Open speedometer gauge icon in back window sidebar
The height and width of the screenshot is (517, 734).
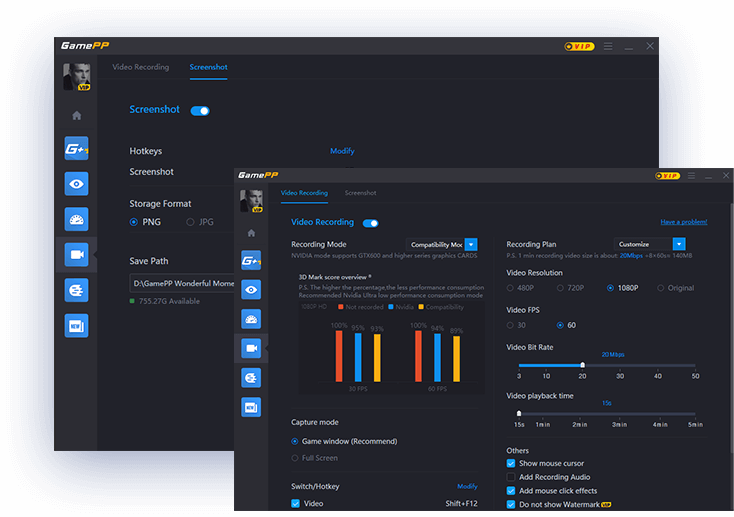point(77,219)
